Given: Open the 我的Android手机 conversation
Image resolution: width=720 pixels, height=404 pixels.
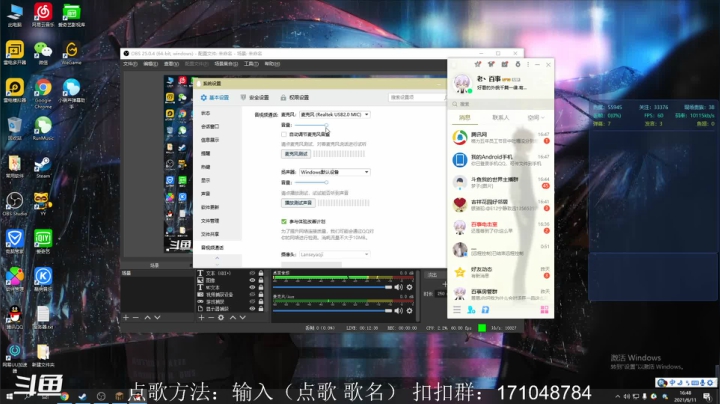Looking at the screenshot, I should click(x=501, y=160).
